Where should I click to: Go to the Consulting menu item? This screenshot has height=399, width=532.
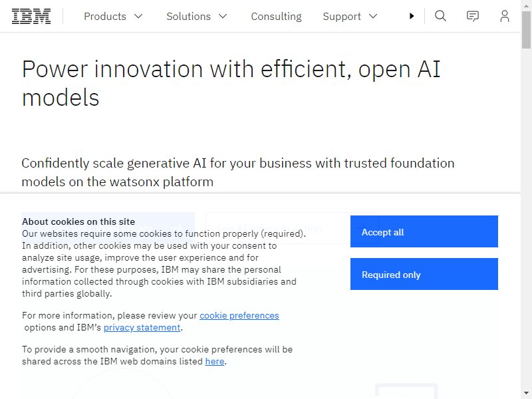pos(276,16)
